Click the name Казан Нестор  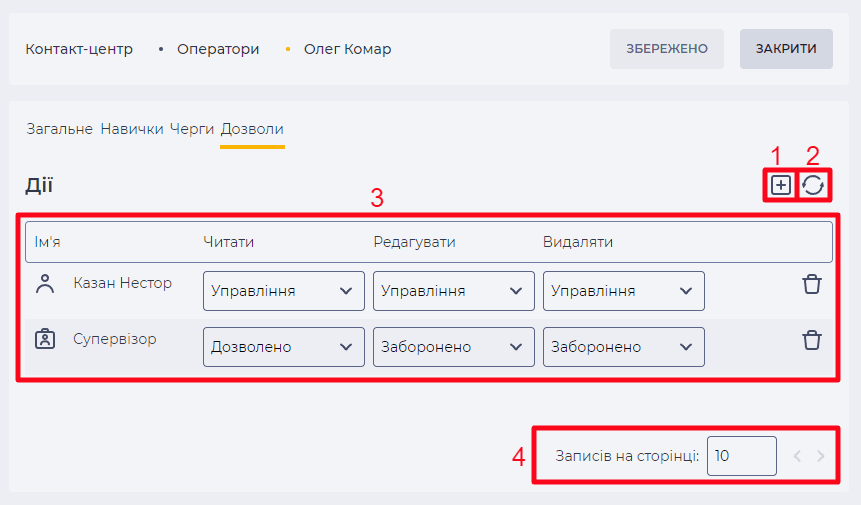122,283
